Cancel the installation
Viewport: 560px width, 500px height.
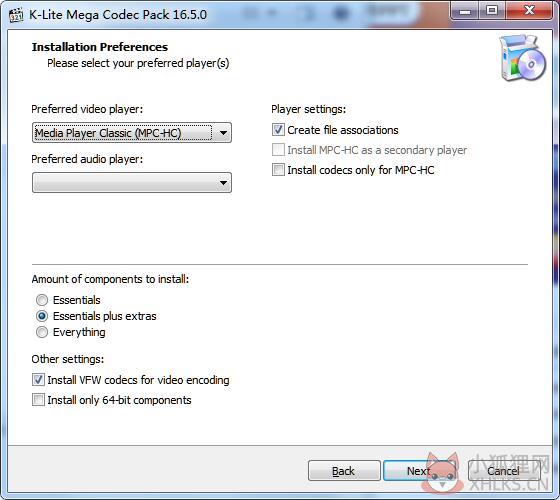click(504, 471)
